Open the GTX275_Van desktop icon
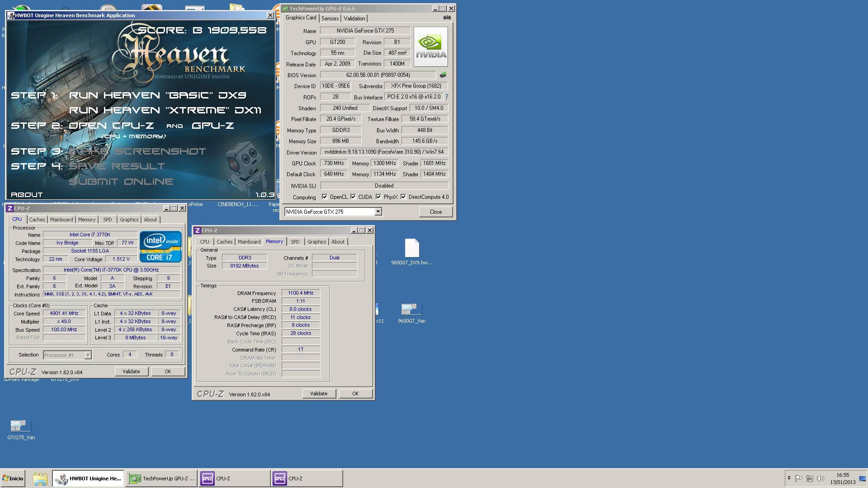This screenshot has width=868, height=488. [x=21, y=430]
